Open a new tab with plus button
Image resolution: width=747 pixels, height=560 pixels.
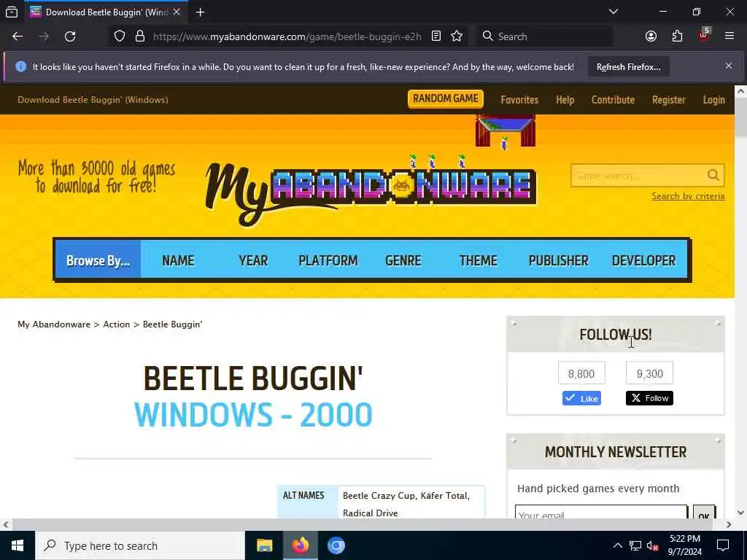click(200, 12)
